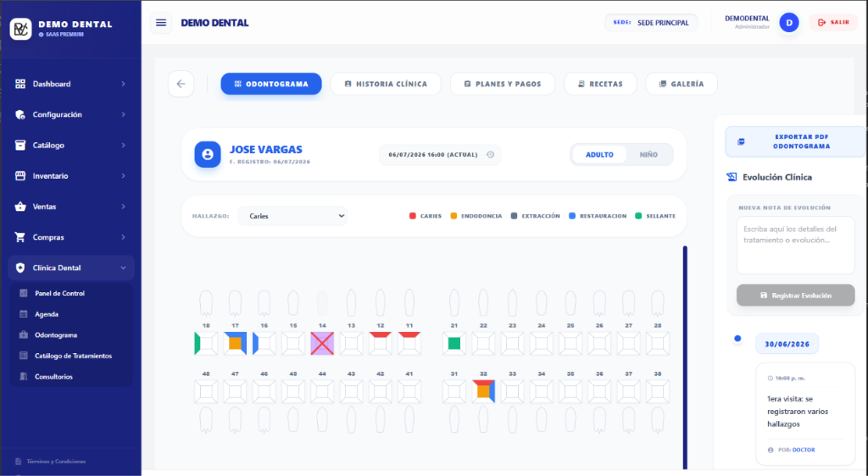The height and width of the screenshot is (476, 868).
Task: Switch odontogram to Niño mode
Action: (x=648, y=155)
